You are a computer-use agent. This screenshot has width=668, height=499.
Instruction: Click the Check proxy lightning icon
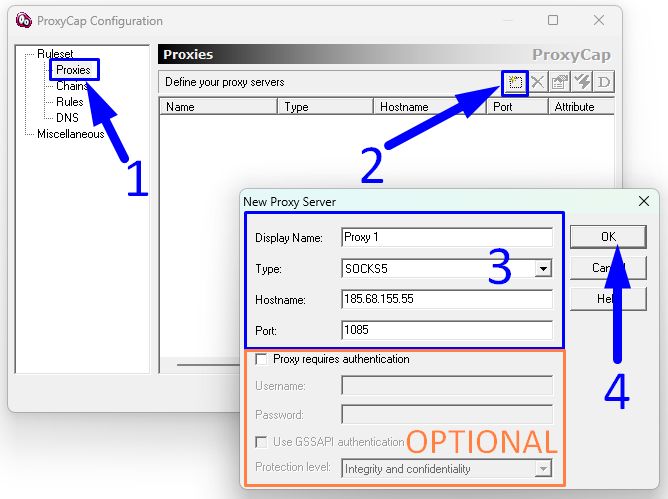582,82
